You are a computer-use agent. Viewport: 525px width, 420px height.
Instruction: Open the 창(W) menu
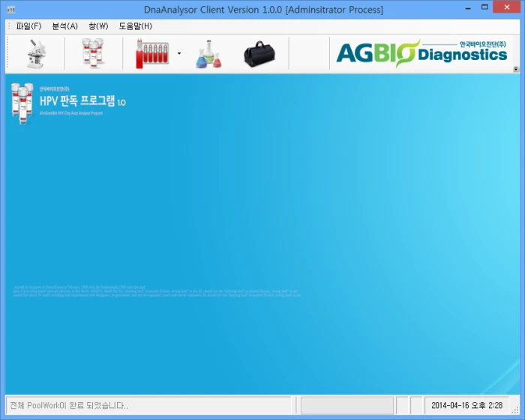(x=98, y=26)
